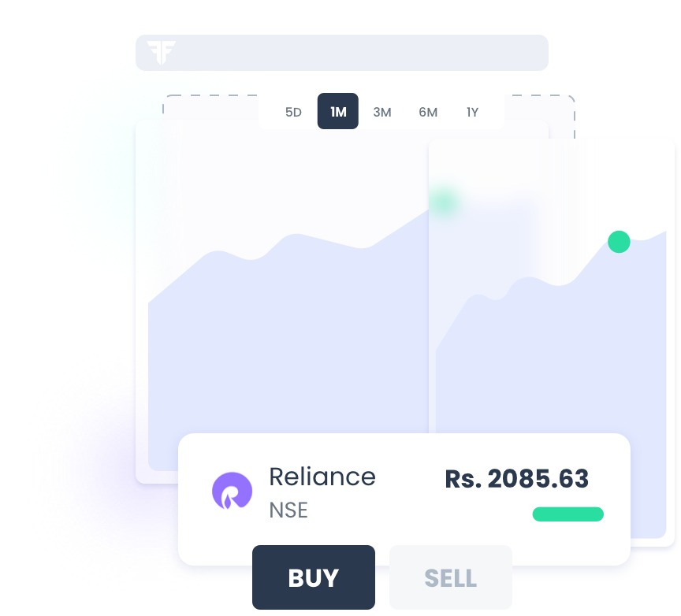The width and height of the screenshot is (681, 616).
Task: Switch chart to 3M range
Action: pyautogui.click(x=382, y=112)
